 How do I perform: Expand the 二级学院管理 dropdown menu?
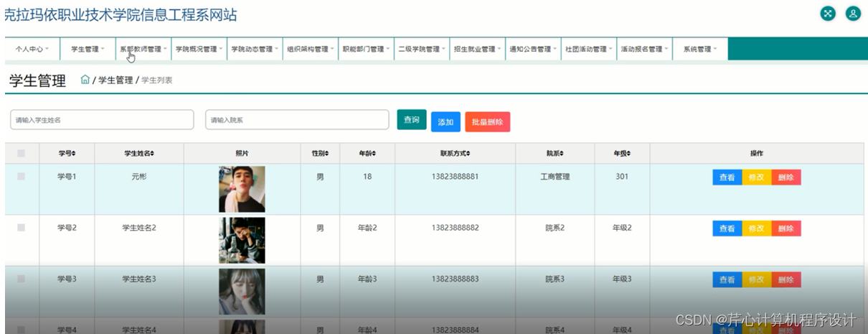point(422,49)
